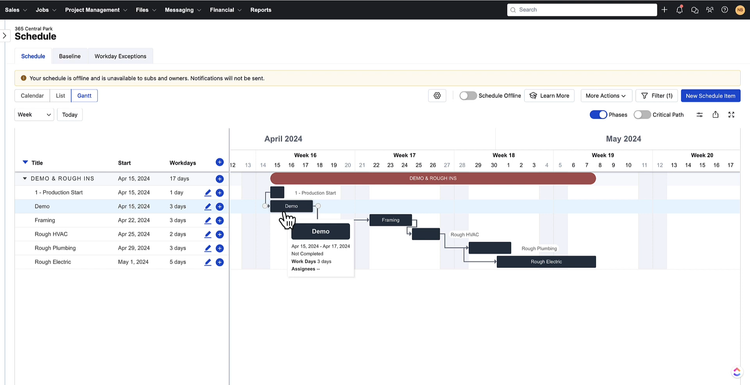Switch to the Workday Exceptions tab

[x=120, y=56]
